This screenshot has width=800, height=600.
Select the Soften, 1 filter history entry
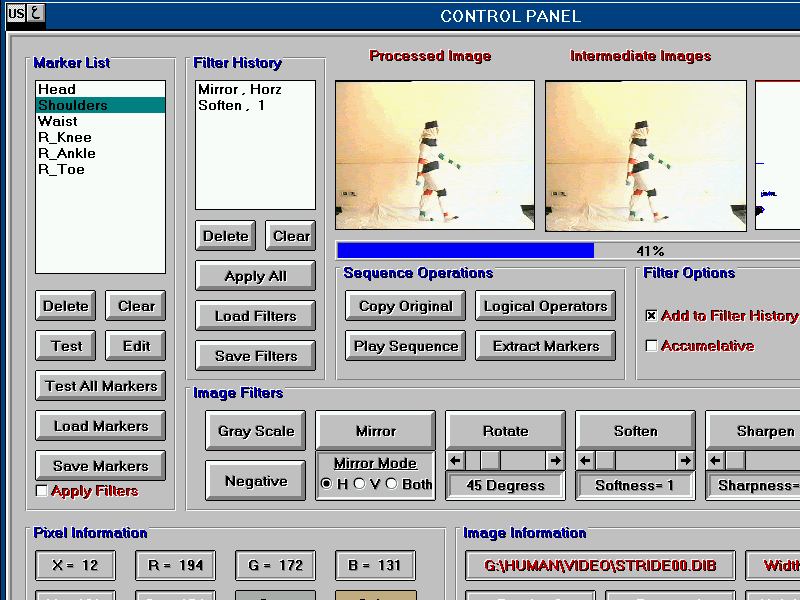(231, 105)
